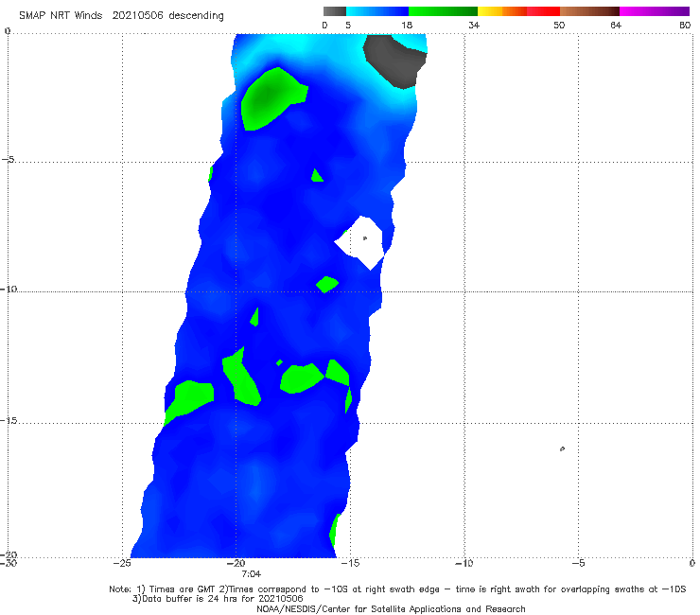The width and height of the screenshot is (700, 615).
Task: Click the color bar label "18"
Action: click(x=407, y=25)
